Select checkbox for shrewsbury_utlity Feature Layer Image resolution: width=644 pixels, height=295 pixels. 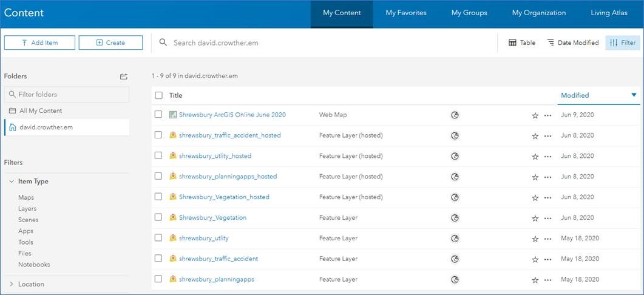click(158, 237)
